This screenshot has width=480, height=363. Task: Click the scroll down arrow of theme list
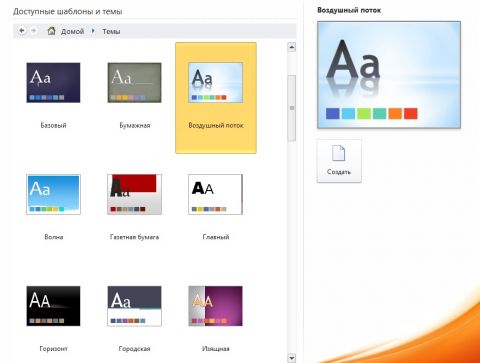click(x=292, y=358)
